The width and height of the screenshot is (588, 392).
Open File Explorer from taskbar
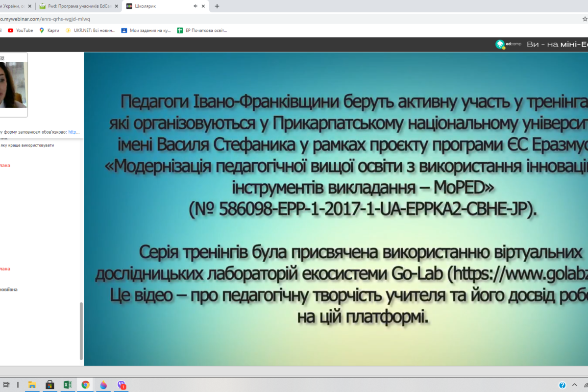pos(31,385)
